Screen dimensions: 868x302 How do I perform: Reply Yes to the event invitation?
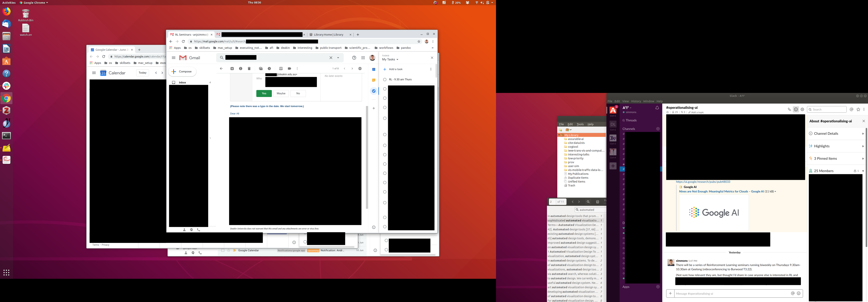(264, 94)
